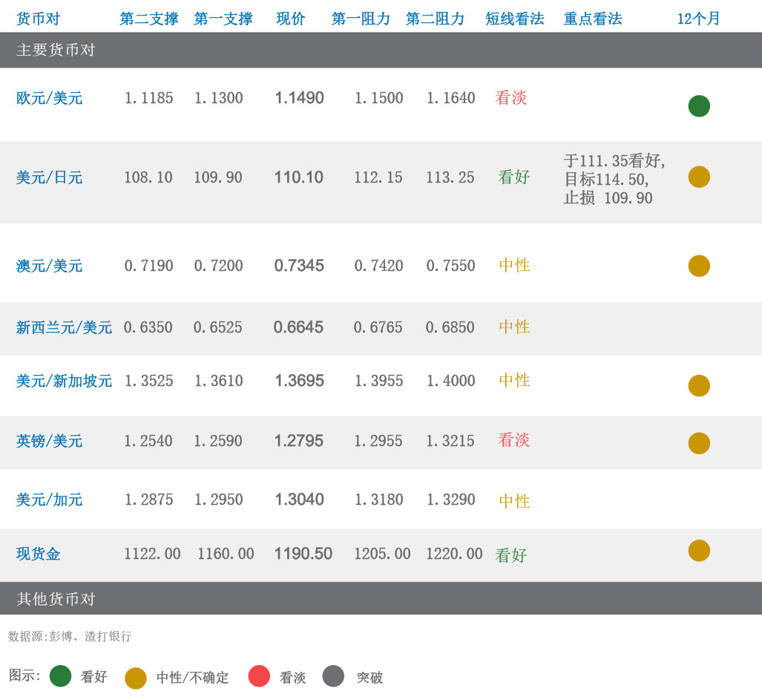This screenshot has width=762, height=700.
Task: Click the yellow 12-month dot for 美元/日元
Action: click(x=699, y=177)
